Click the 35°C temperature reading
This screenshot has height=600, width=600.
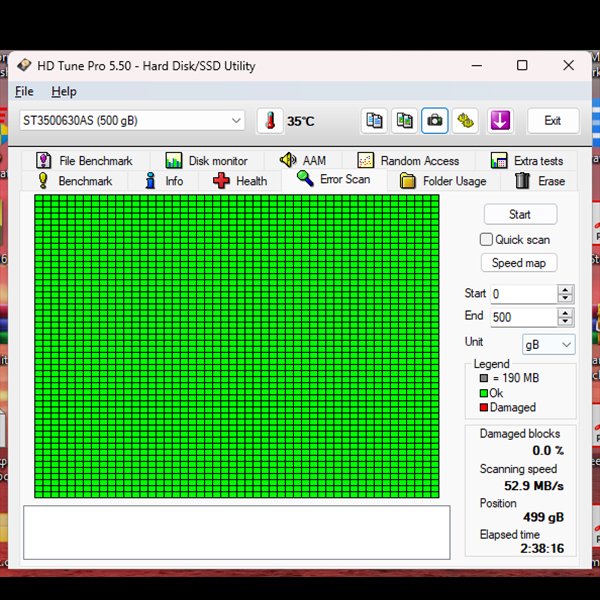[x=301, y=122]
